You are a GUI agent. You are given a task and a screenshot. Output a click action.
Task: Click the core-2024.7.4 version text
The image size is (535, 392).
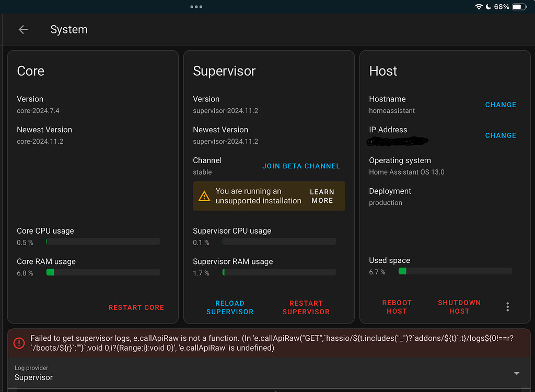tap(38, 111)
